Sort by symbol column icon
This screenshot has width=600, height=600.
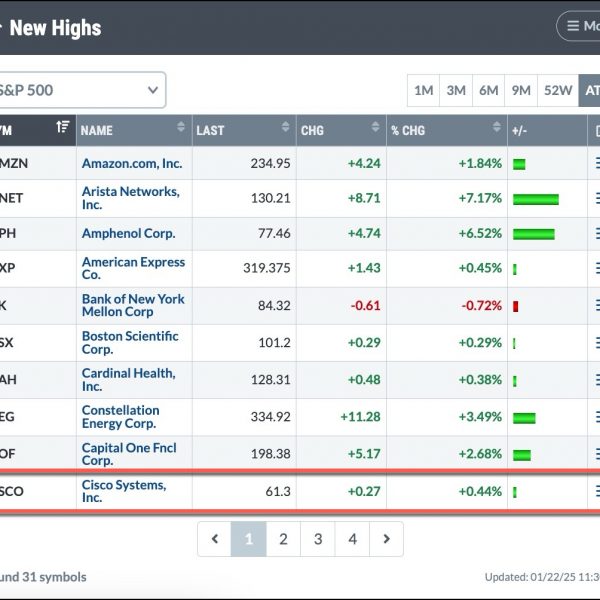[x=63, y=126]
